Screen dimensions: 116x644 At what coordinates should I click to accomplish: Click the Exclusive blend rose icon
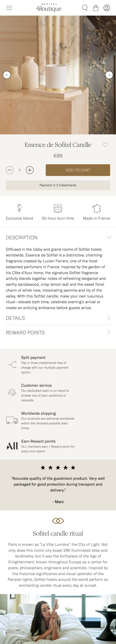click(x=19, y=208)
